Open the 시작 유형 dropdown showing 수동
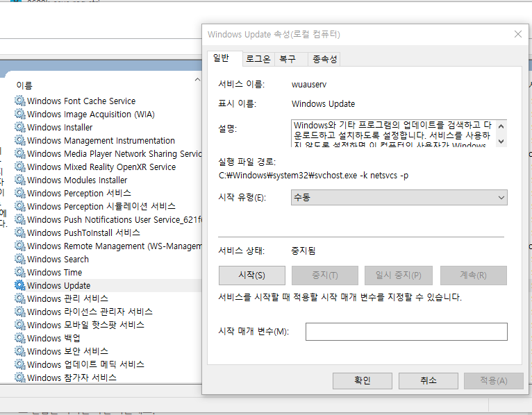The image size is (532, 415). click(x=399, y=197)
